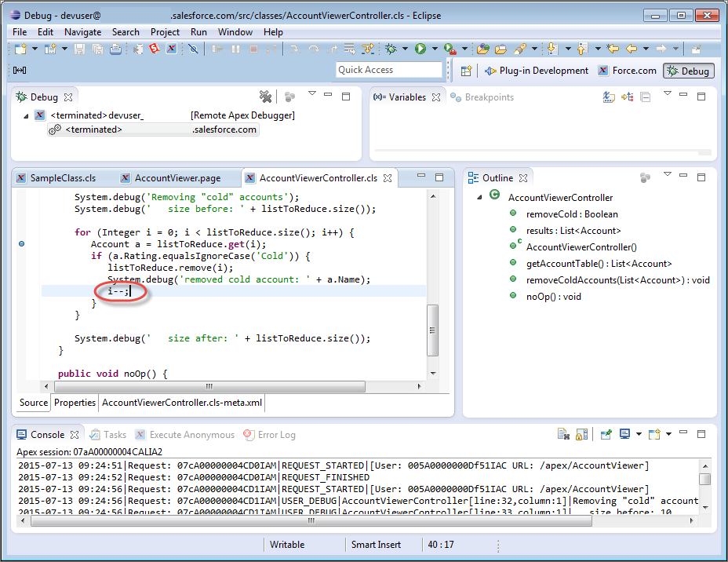This screenshot has width=728, height=562.
Task: Toggle the breakpoint marker beside Account a line
Action: click(21, 244)
